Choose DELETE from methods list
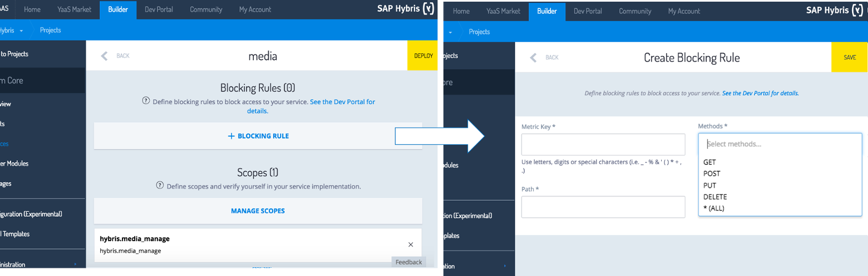This screenshot has width=868, height=276. click(x=715, y=197)
